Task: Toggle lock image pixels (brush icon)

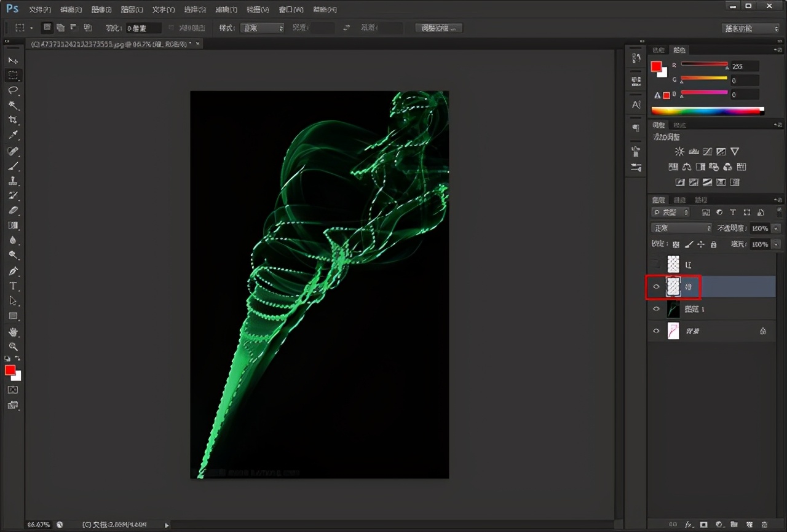Action: point(689,244)
